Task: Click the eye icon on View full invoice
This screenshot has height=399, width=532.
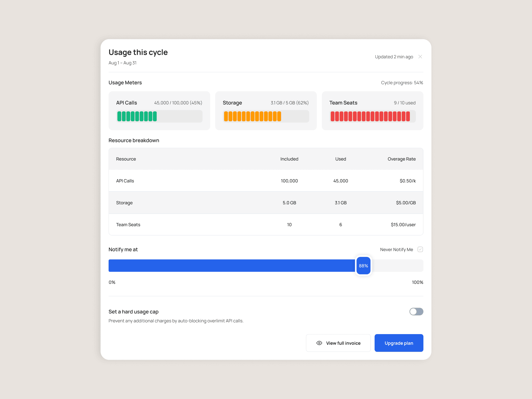Action: 319,343
